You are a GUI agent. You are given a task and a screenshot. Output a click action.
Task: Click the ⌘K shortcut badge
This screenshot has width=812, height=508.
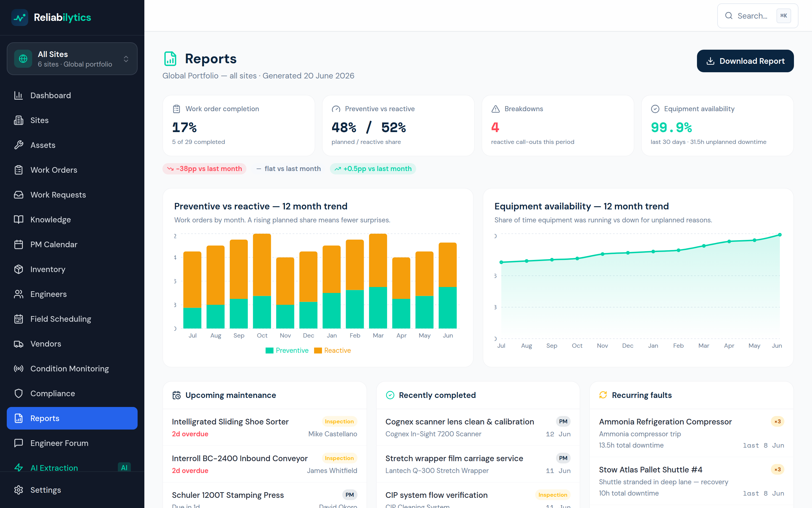pos(784,16)
